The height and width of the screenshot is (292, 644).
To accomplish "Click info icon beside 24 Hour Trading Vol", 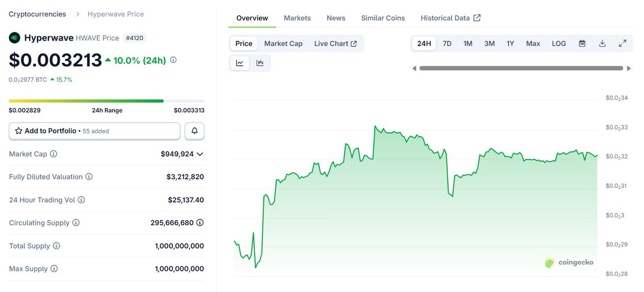I will pos(81,200).
